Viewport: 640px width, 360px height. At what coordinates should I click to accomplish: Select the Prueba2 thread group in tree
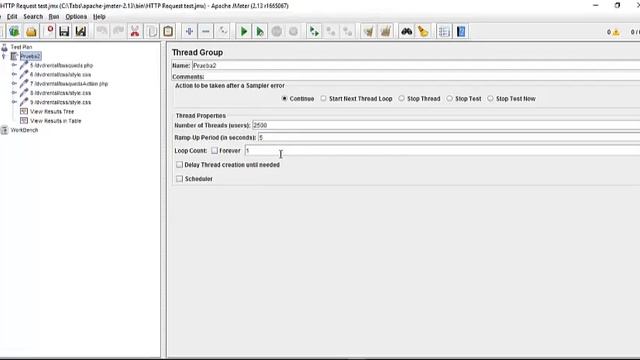pos(30,56)
